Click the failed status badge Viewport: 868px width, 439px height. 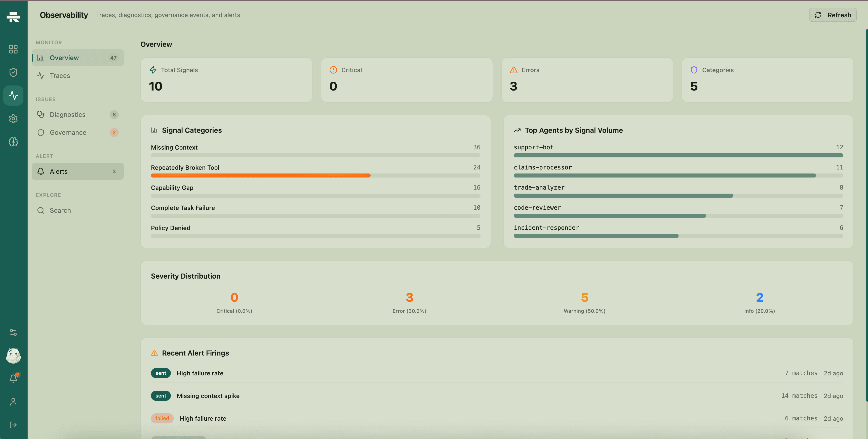[162, 418]
